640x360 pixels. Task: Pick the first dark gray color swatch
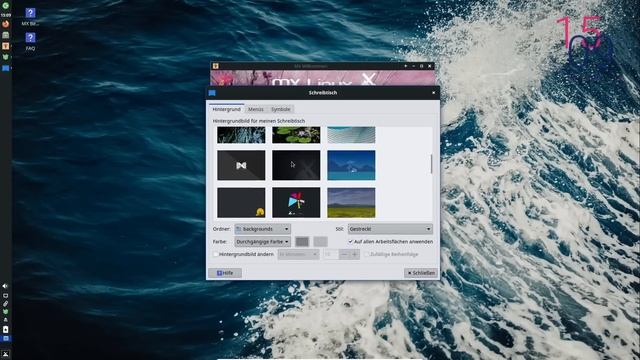pyautogui.click(x=302, y=242)
